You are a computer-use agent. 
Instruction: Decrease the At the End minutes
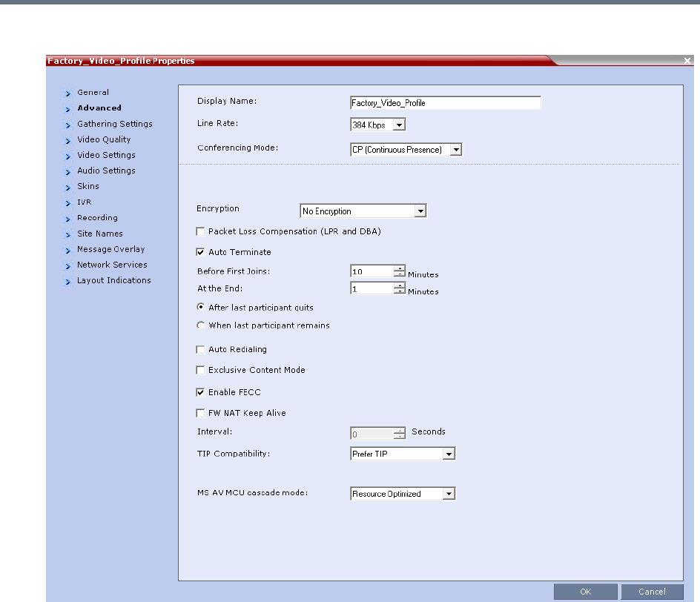point(400,291)
